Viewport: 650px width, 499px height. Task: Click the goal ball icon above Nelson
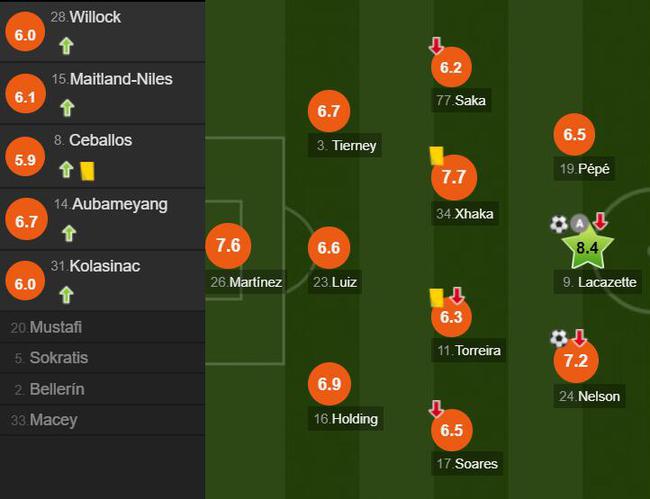[x=558, y=338]
